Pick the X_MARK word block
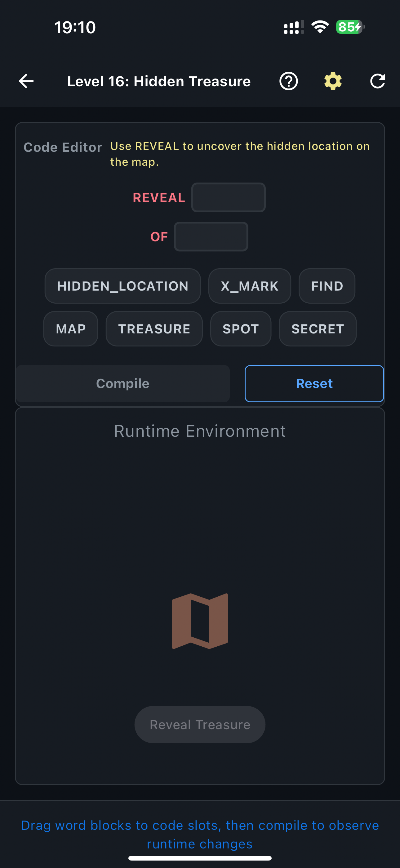The height and width of the screenshot is (868, 400). 250,286
